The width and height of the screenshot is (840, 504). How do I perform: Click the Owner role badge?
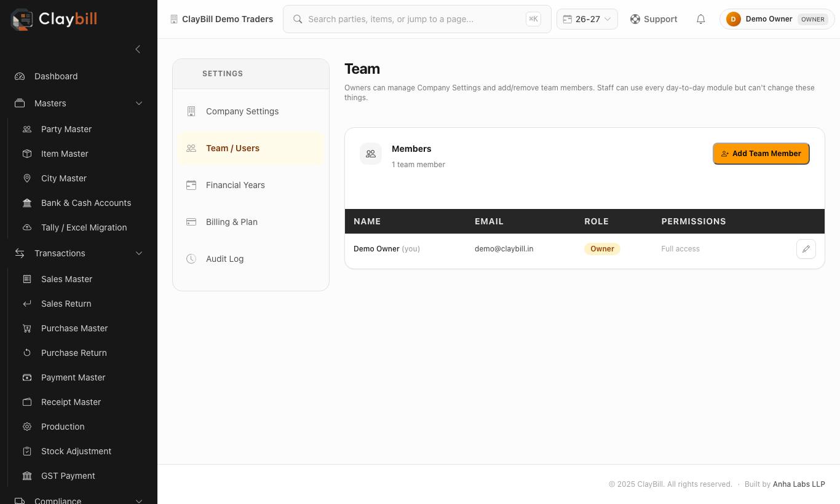pyautogui.click(x=602, y=249)
